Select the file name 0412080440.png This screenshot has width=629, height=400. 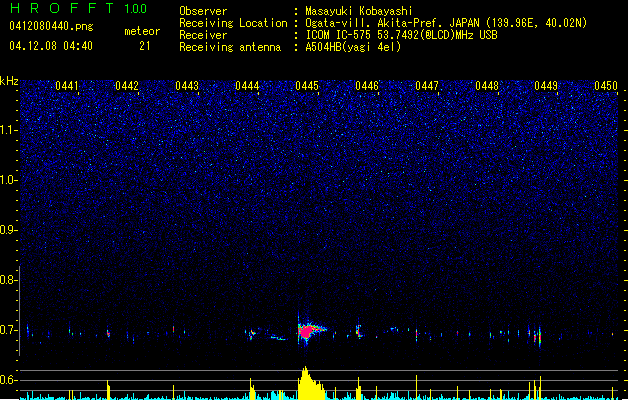click(51, 26)
